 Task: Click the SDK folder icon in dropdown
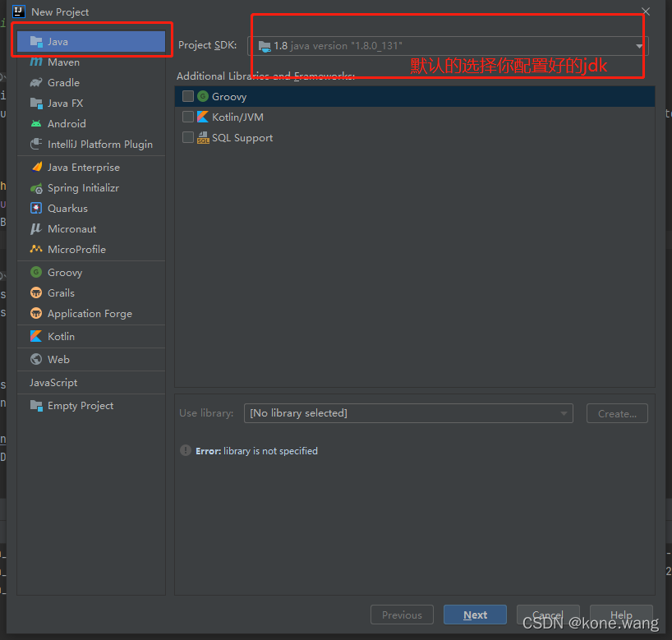tap(265, 46)
